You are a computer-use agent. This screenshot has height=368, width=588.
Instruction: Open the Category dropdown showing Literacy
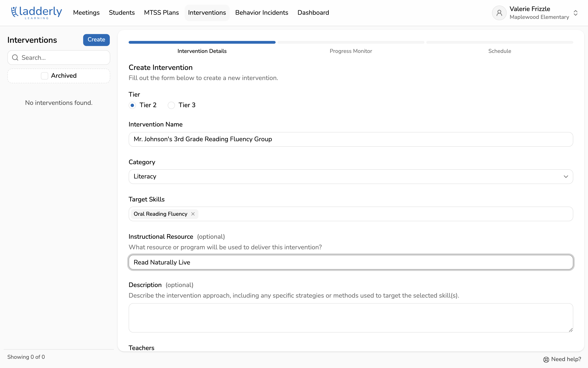tap(351, 176)
